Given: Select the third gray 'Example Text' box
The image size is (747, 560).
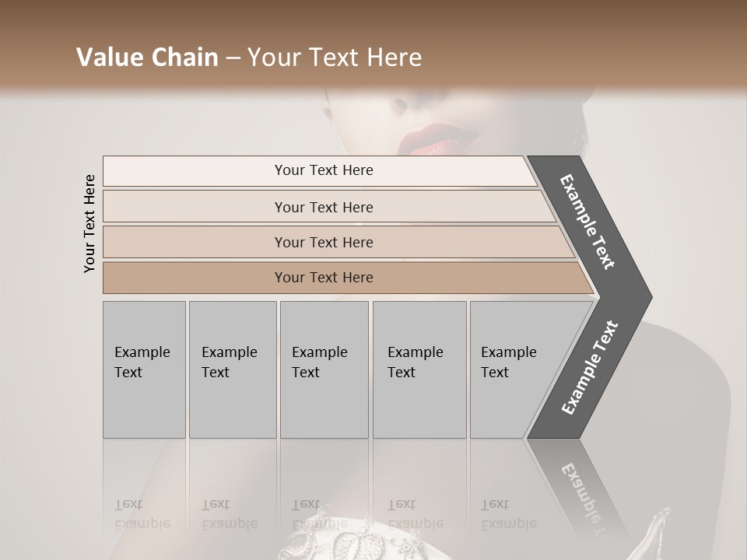Looking at the screenshot, I should coord(324,369).
